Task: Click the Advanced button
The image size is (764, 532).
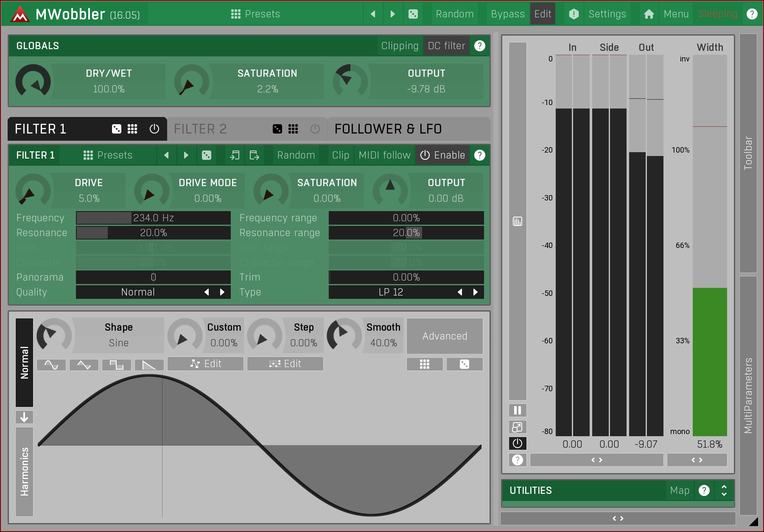Action: point(445,336)
